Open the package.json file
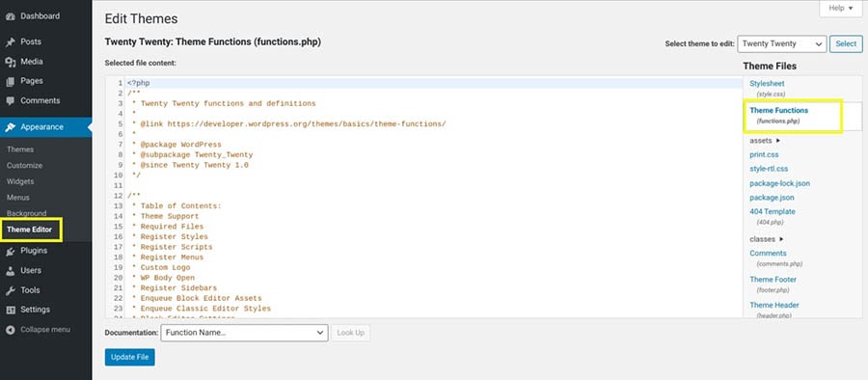868x380 pixels. [772, 198]
